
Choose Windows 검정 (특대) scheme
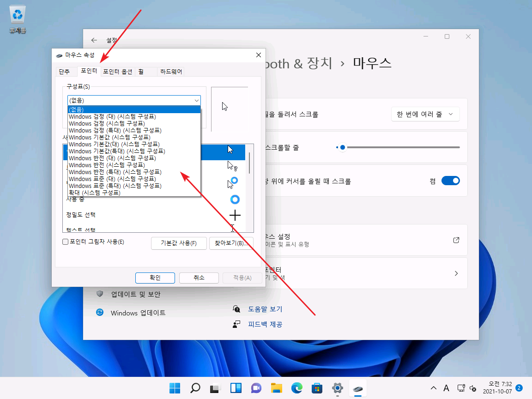134,130
